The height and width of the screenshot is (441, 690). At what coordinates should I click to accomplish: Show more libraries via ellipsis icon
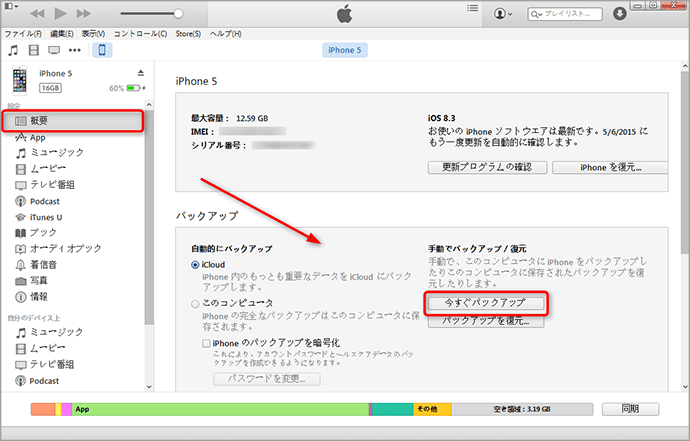point(75,50)
